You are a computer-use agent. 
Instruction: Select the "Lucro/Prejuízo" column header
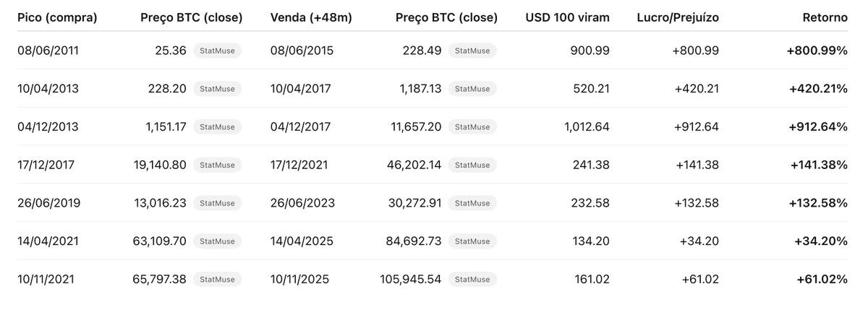678,17
